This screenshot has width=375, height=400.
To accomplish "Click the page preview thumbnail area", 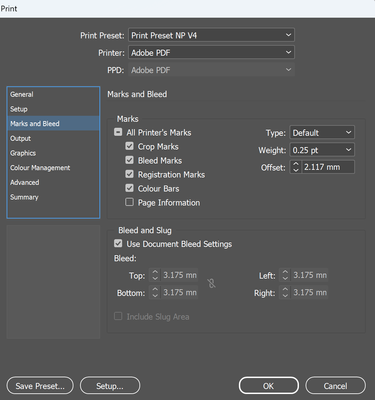I will [x=53, y=282].
